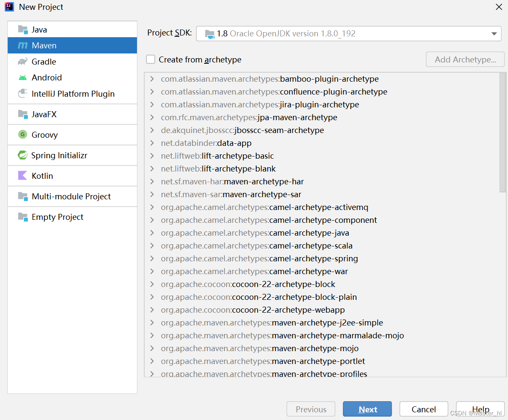Click the Cancel button

pos(424,409)
